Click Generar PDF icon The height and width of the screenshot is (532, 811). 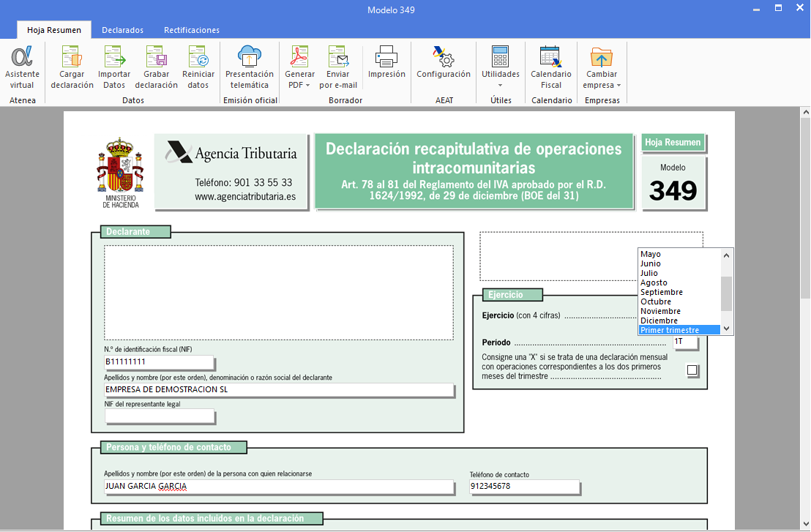(299, 56)
